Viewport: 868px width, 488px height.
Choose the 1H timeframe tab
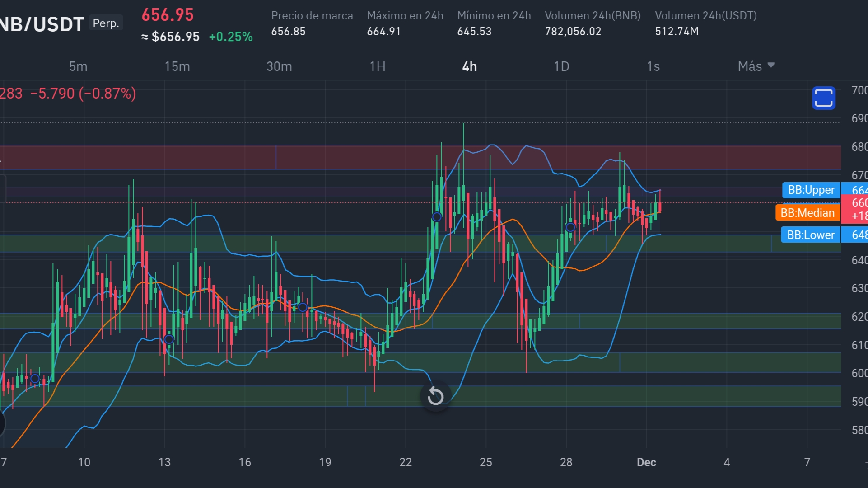click(x=378, y=66)
